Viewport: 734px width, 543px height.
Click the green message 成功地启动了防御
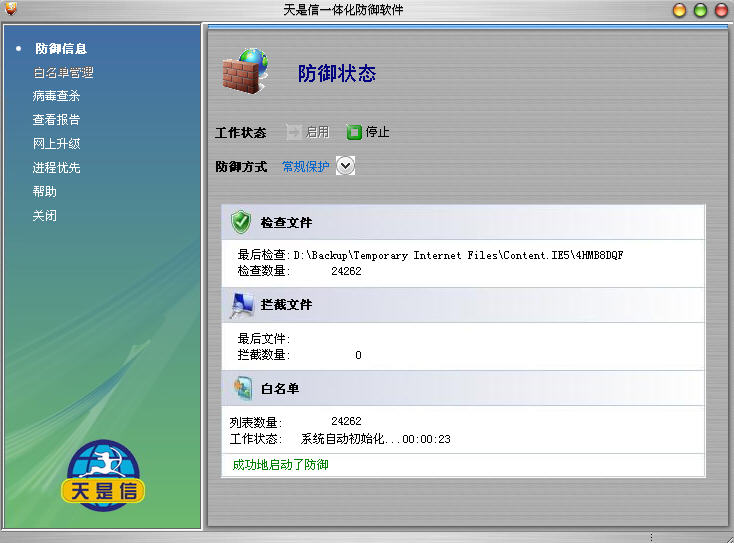[280, 465]
